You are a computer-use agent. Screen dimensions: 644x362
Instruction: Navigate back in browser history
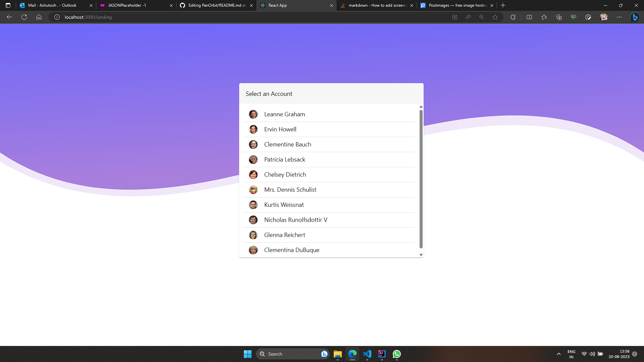coord(9,17)
